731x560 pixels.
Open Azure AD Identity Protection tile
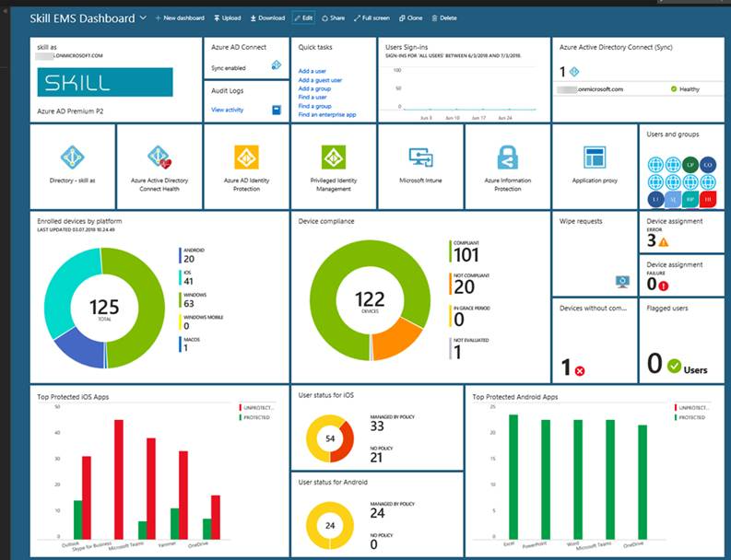pyautogui.click(x=246, y=157)
